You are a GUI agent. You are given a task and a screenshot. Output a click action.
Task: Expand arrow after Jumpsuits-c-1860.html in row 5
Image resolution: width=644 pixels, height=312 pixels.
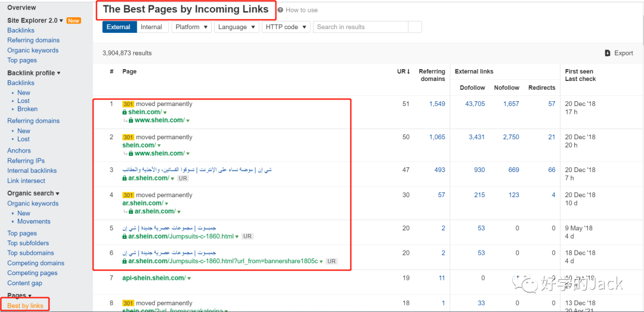coord(237,237)
